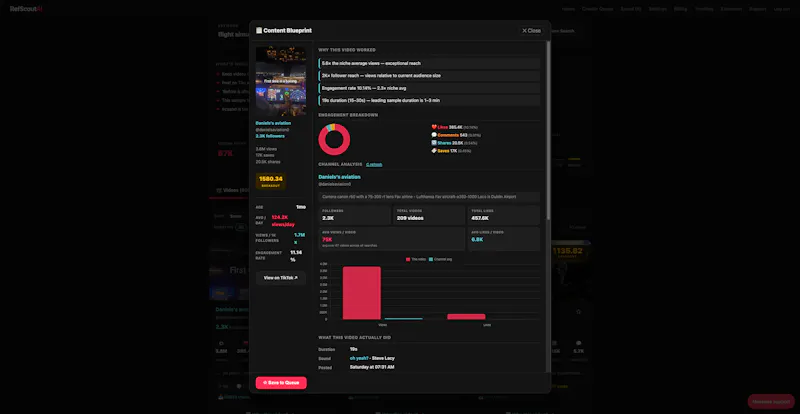Click the bookmark icon next to Saves
Viewport: 800px width, 414px height.
[x=434, y=151]
